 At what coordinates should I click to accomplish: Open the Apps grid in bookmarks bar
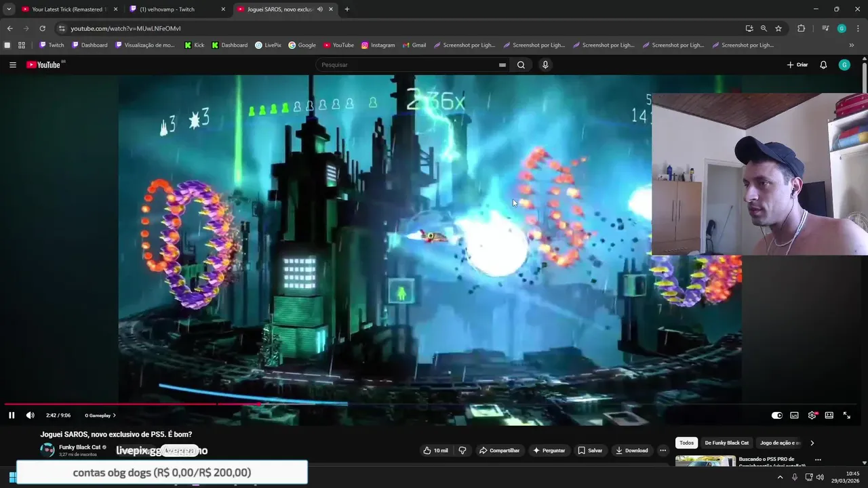22,45
